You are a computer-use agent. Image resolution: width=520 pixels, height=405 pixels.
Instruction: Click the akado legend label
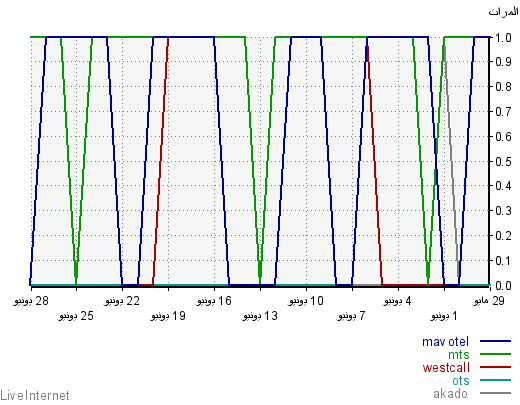450,394
